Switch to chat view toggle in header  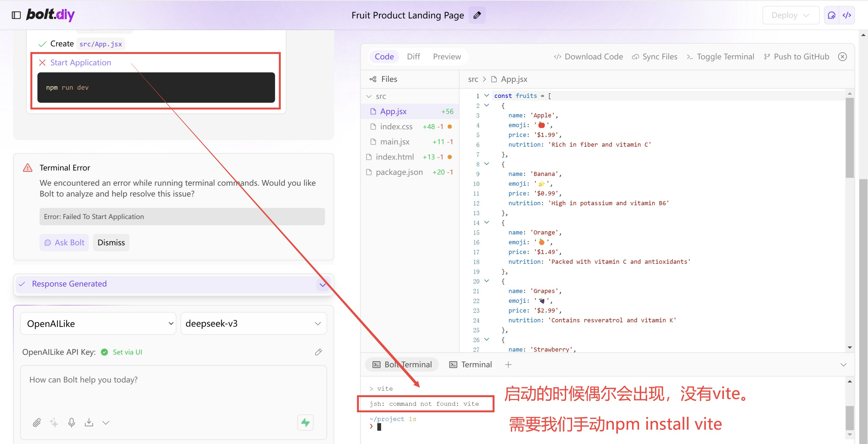tap(832, 15)
